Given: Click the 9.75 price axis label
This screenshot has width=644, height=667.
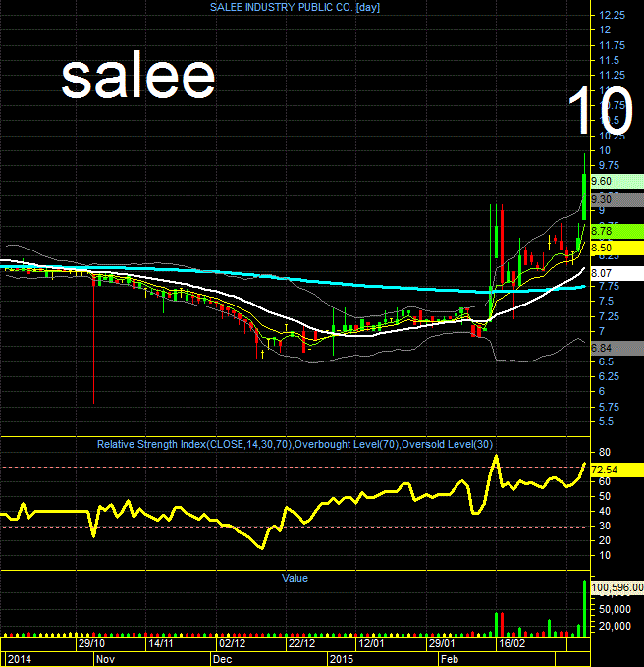Looking at the screenshot, I should click(x=609, y=165).
